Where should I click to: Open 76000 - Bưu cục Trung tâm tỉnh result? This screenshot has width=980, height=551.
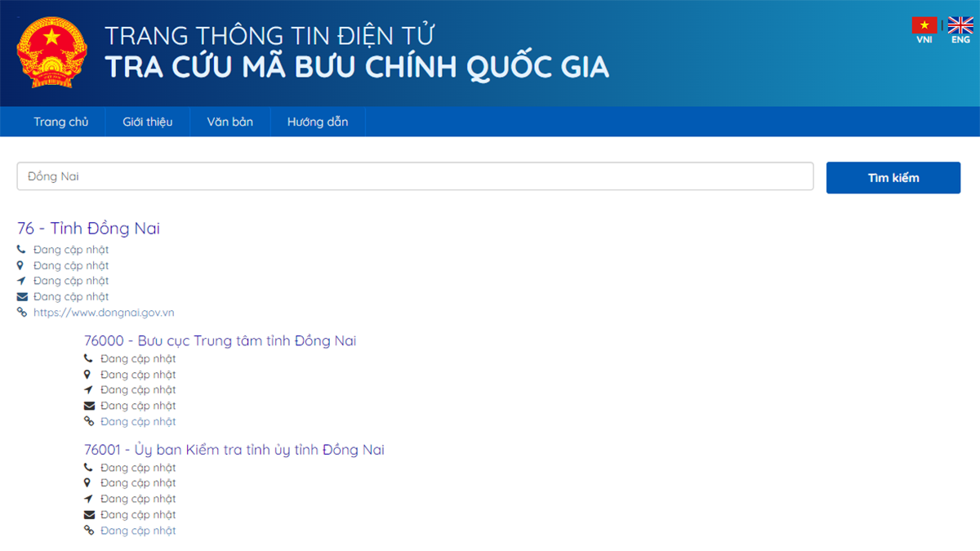point(220,340)
